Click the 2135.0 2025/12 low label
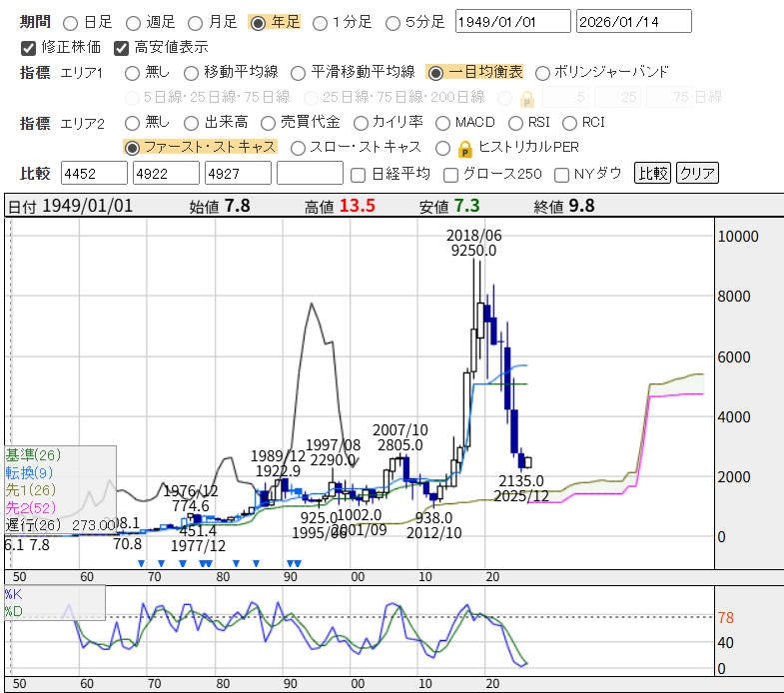The image size is (784, 693). [521, 488]
